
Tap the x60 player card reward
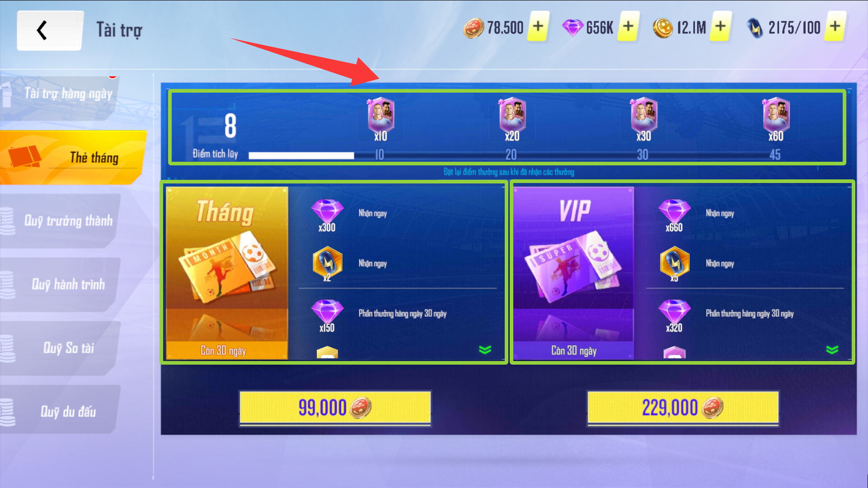776,119
